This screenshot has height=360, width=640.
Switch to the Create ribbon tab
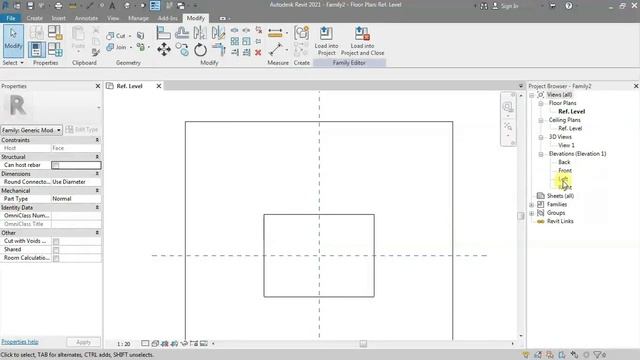tap(34, 18)
